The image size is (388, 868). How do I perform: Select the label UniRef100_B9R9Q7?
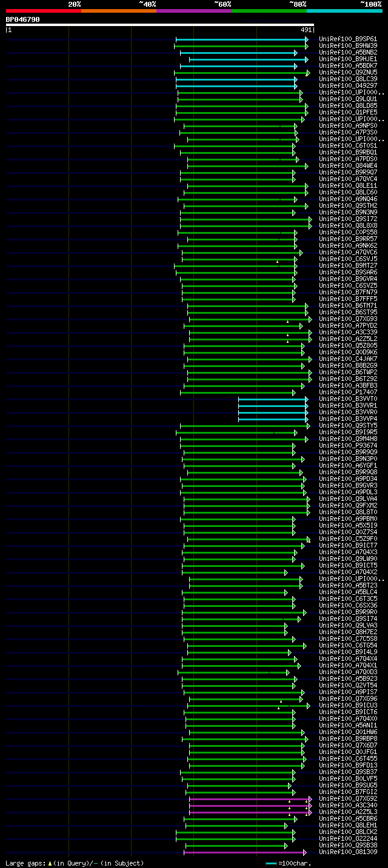pyautogui.click(x=348, y=173)
